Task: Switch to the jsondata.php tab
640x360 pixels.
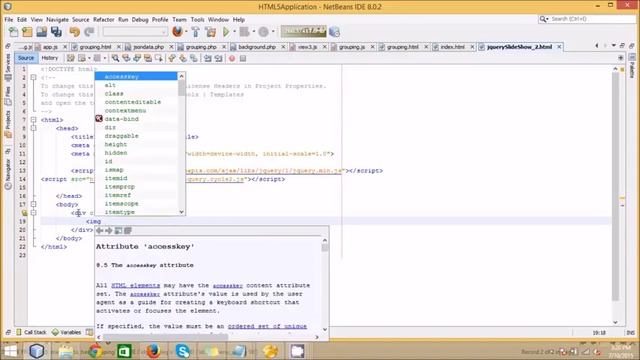Action: pyautogui.click(x=149, y=47)
